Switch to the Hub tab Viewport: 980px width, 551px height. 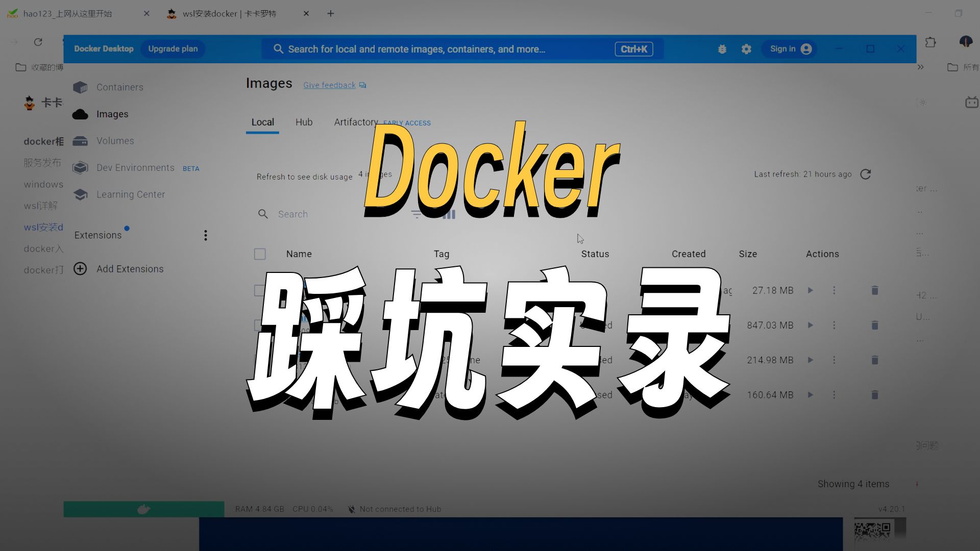tap(304, 122)
